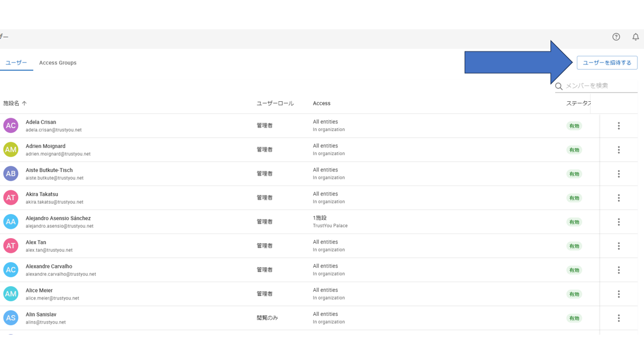Click the ユーザーを招待する button
The width and height of the screenshot is (644, 361).
tap(607, 63)
